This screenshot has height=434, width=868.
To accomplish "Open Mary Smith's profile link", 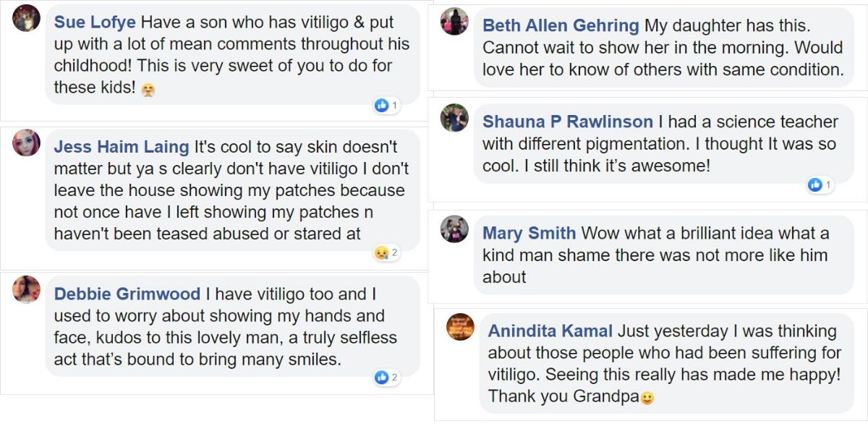I will click(x=529, y=234).
